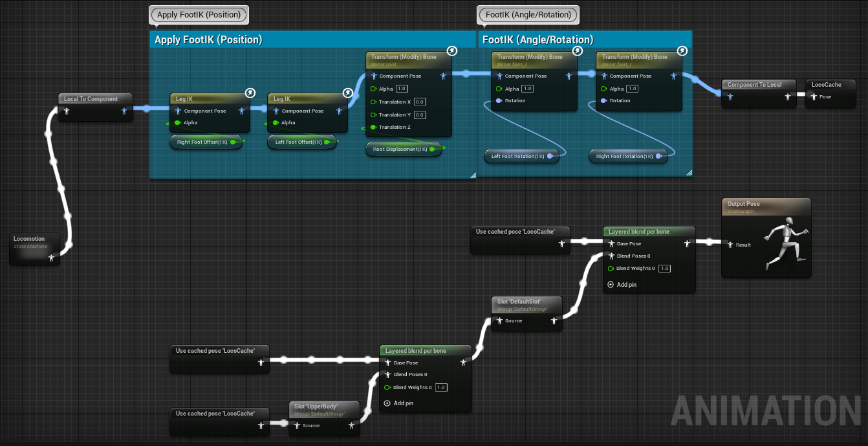Screen dimensions: 868x446
Task: Click the resize handle of the FootIK (Angle/Rotation) comment box
Action: tap(689, 173)
